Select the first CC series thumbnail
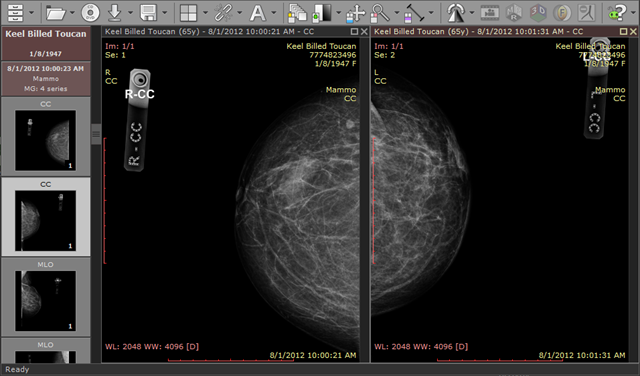The width and height of the screenshot is (640, 376). pos(45,140)
